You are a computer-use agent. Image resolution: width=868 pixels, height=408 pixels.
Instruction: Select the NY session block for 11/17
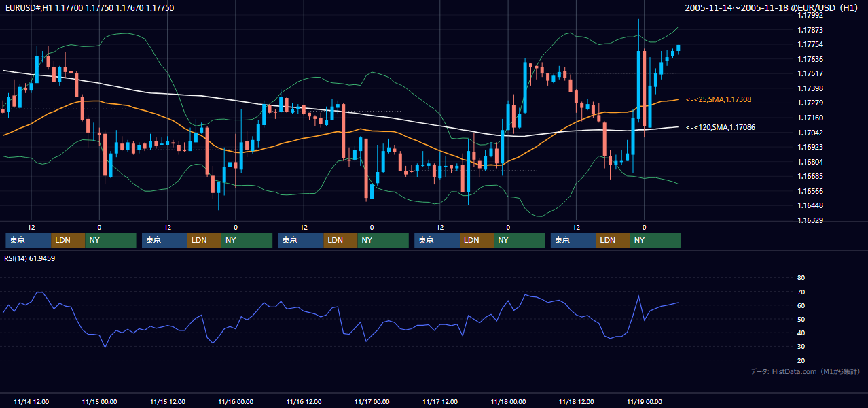click(x=520, y=240)
